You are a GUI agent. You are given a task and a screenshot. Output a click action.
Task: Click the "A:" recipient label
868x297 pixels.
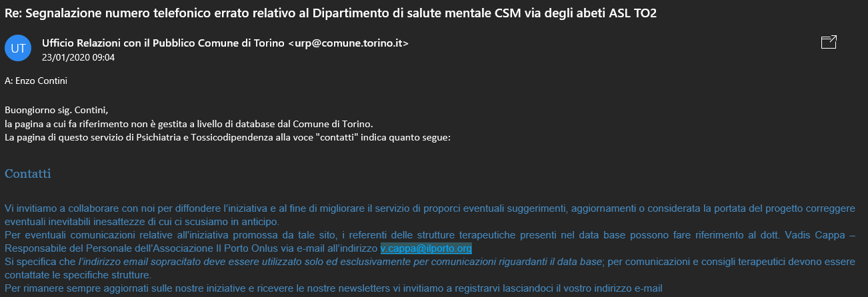[x=9, y=81]
